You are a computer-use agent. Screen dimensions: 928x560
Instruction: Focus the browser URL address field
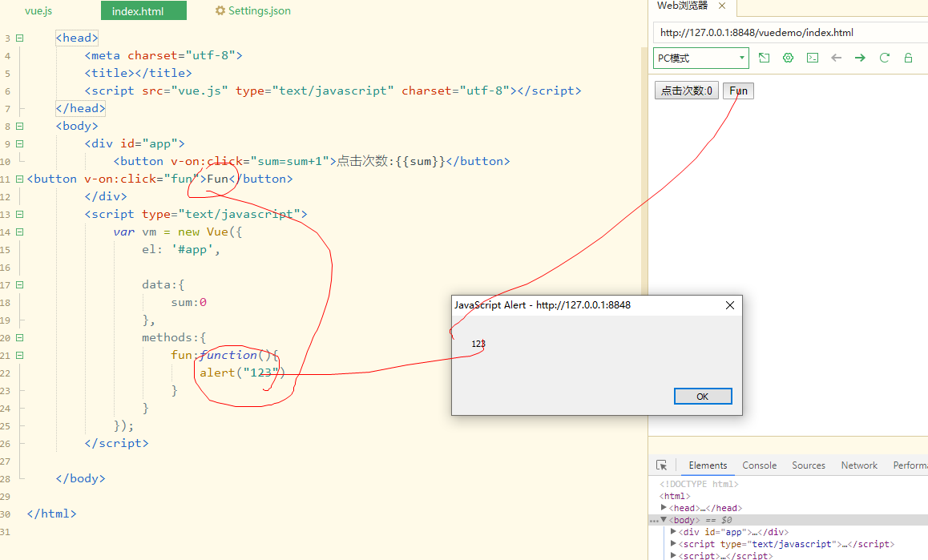point(790,33)
